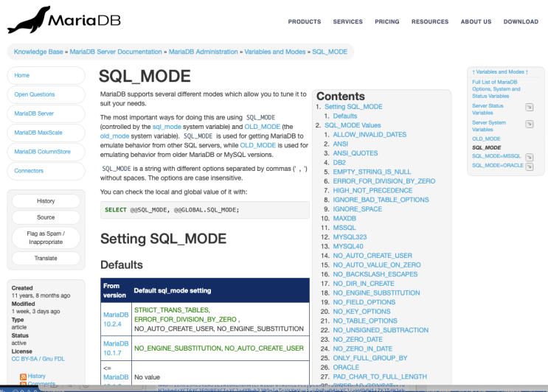This screenshot has width=548, height=392.
Task: Click the History RSS feed icon
Action: (23, 377)
